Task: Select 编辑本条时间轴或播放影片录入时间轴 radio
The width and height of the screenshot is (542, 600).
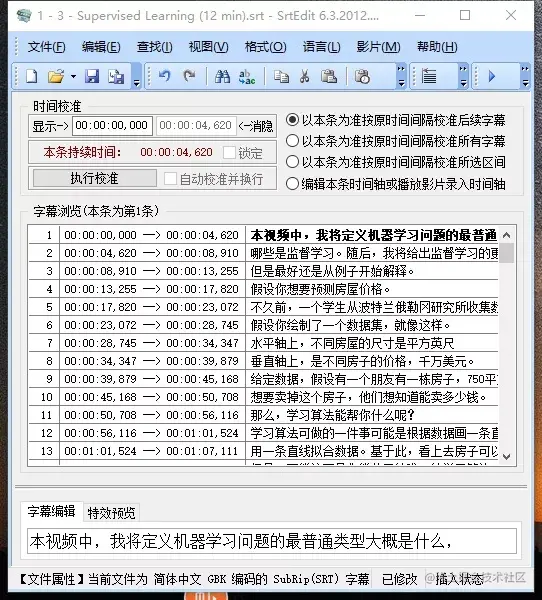Action: pos(292,184)
